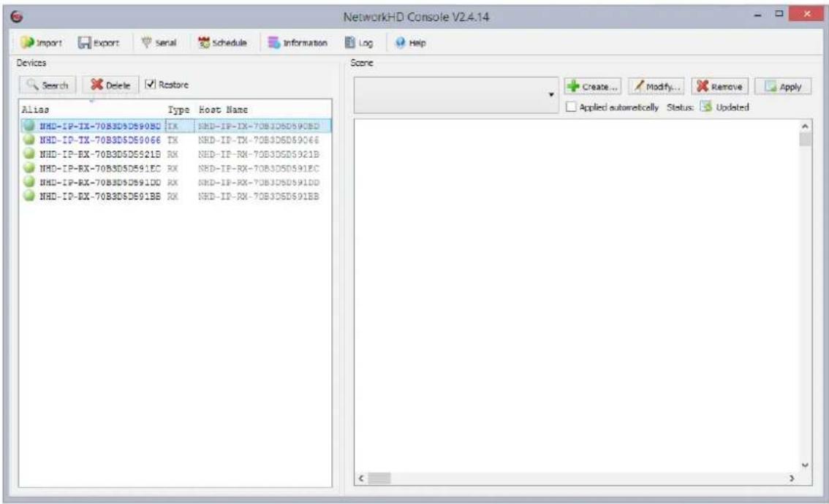Sort devices by the Host Name column header
This screenshot has width=829, height=504.
[223, 110]
